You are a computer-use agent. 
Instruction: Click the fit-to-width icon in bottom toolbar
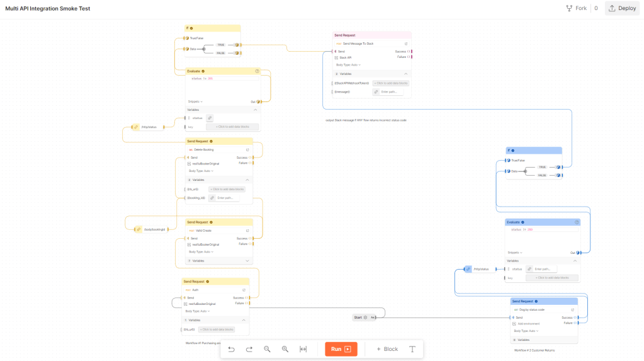coord(303,349)
